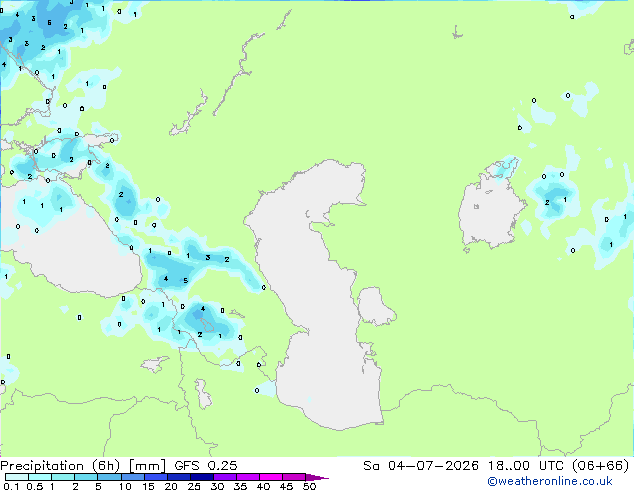Pick the 10–15 mm legend color swatch

132,477
